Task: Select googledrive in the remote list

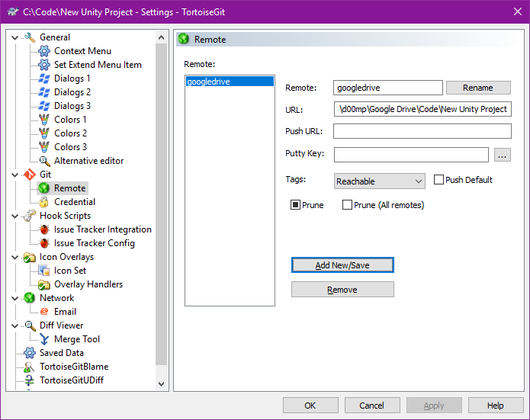Action: (x=230, y=82)
